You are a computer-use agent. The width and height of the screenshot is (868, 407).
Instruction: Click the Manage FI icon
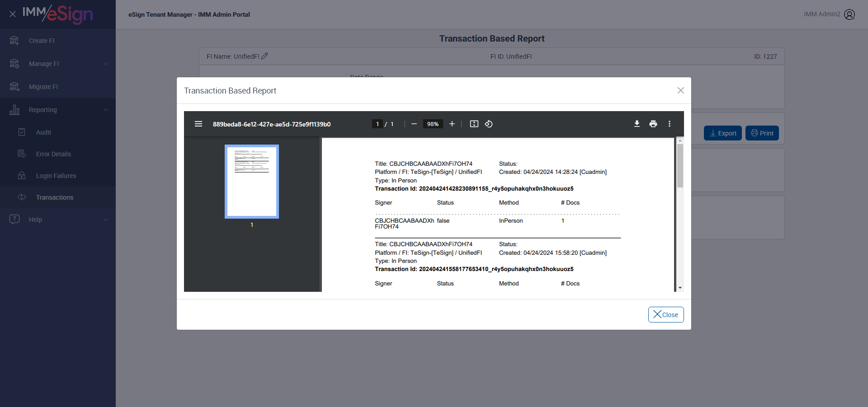pyautogui.click(x=14, y=64)
